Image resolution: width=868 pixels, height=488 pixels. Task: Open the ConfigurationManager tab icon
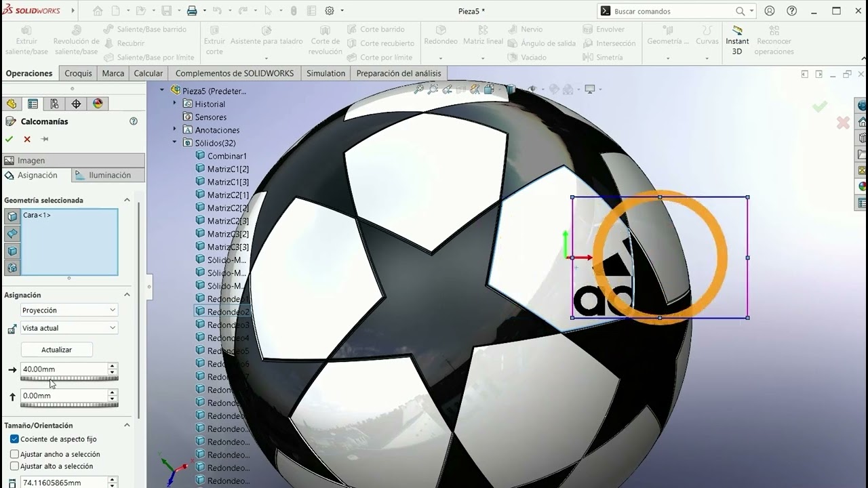pos(54,104)
